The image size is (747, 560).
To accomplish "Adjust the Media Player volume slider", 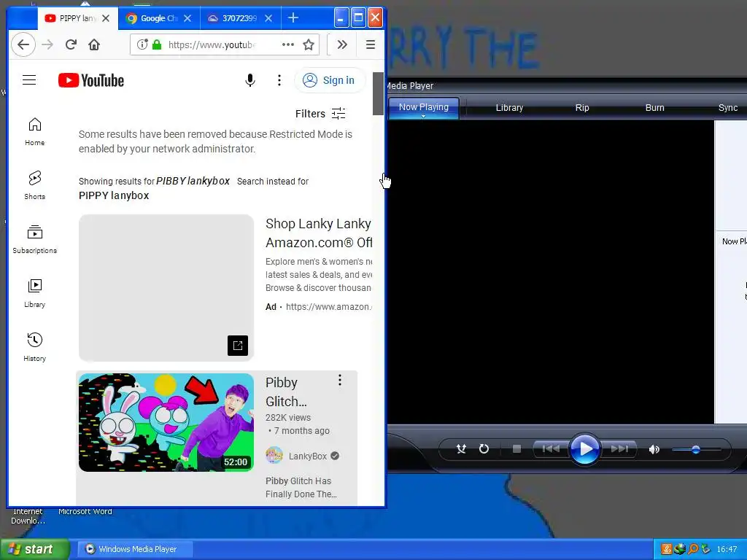I will pos(697,449).
